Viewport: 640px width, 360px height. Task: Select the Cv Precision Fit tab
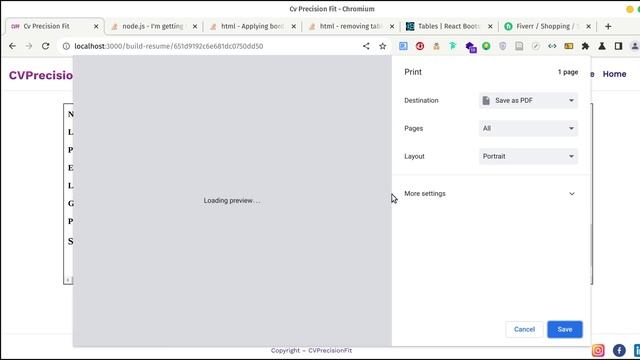(55, 26)
